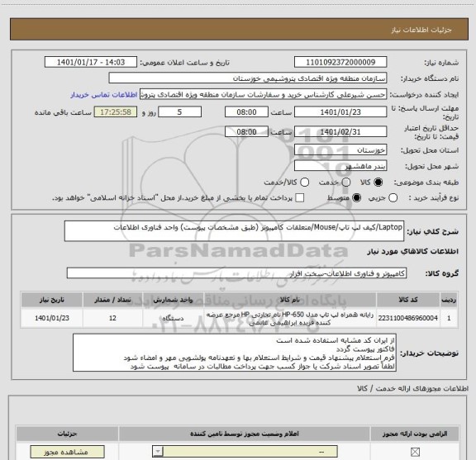The height and width of the screenshot is (460, 476).
Task: Choose the متوسط purchase type radio
Action: (x=356, y=198)
